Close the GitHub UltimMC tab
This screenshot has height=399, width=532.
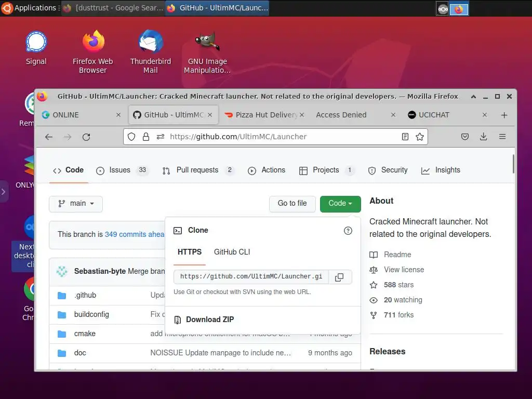click(210, 115)
